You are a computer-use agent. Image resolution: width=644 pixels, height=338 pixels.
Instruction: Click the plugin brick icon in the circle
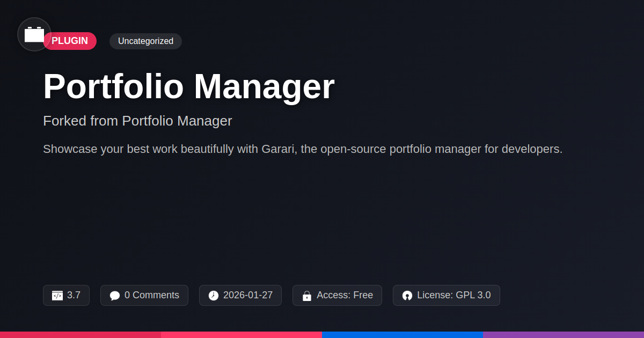[x=34, y=34]
